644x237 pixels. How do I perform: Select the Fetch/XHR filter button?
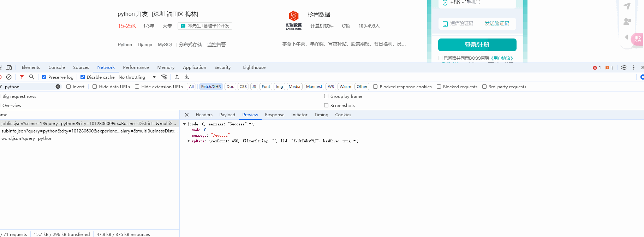pyautogui.click(x=211, y=87)
